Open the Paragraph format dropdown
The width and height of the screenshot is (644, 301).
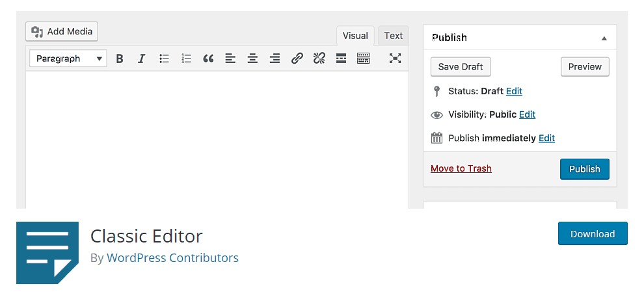[x=68, y=59]
